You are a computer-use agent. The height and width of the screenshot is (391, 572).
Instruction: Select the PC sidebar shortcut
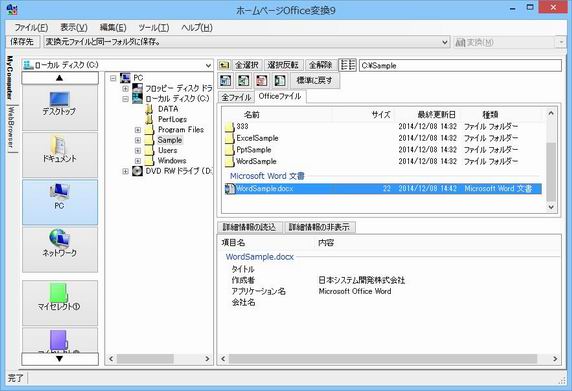[60, 202]
